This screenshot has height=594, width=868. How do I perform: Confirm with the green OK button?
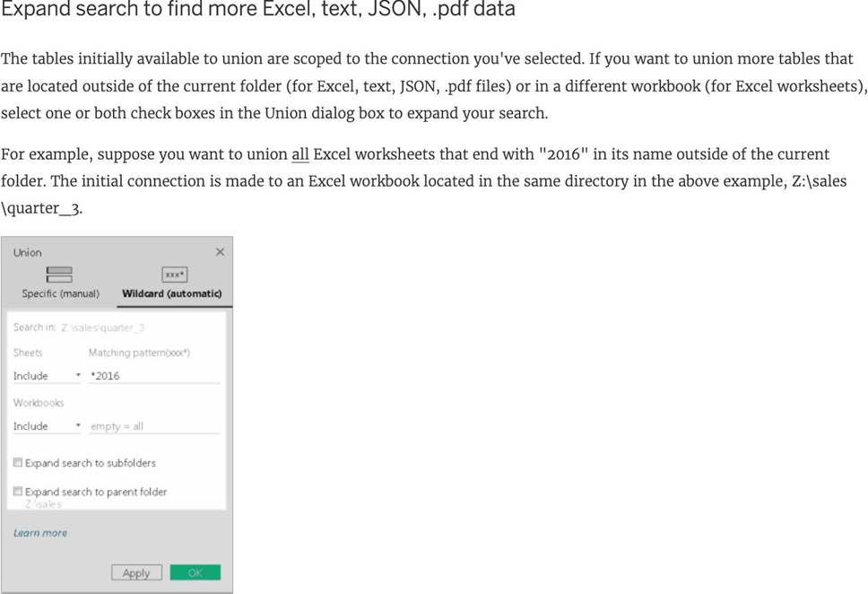click(x=195, y=572)
